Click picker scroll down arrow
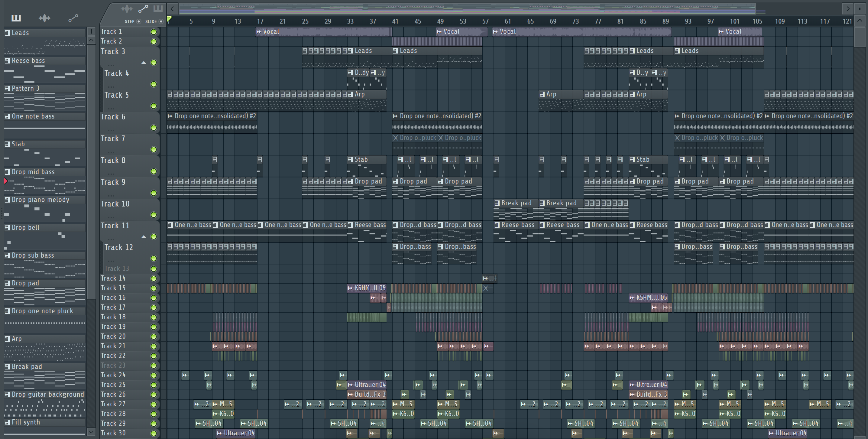This screenshot has height=439, width=868. point(91,431)
